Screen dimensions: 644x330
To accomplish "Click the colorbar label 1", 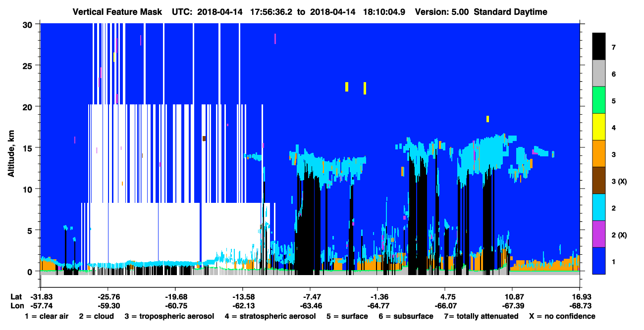I will [614, 261].
